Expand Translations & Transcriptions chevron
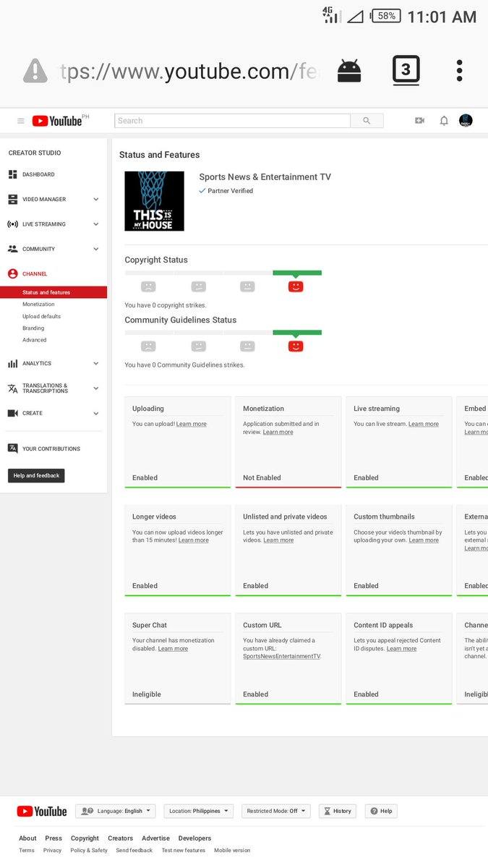 [x=96, y=388]
